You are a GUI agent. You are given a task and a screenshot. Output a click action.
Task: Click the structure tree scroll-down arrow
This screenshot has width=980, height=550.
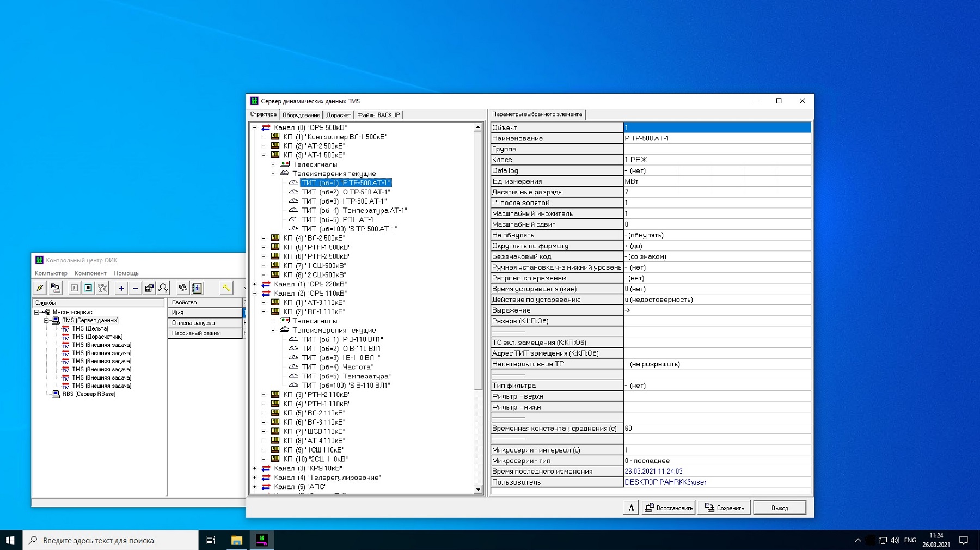pyautogui.click(x=478, y=490)
